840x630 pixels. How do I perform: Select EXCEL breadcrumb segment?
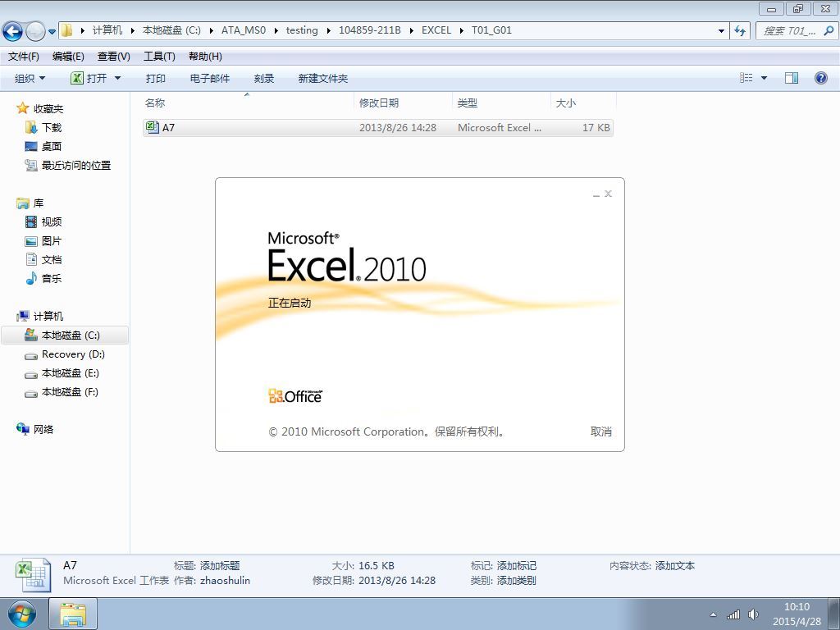(x=436, y=30)
